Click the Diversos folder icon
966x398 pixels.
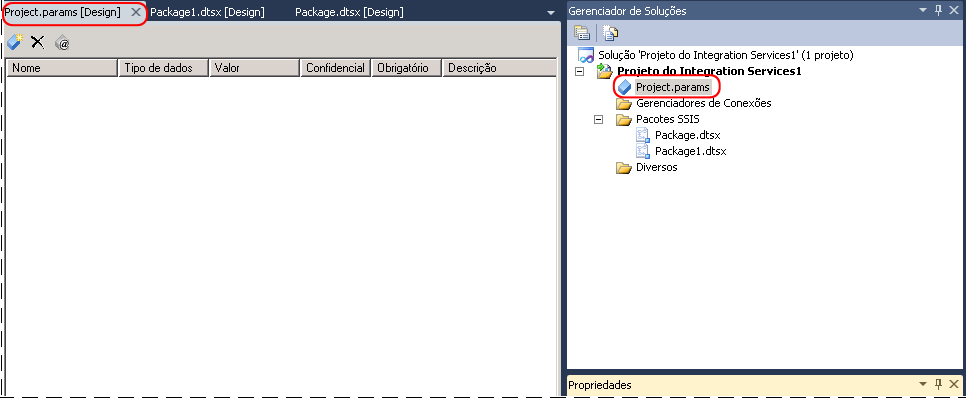624,168
